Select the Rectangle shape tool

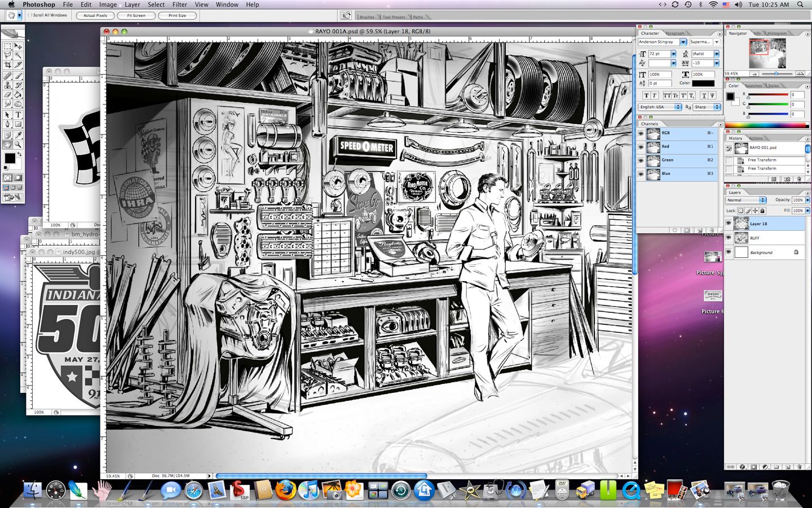(18, 124)
